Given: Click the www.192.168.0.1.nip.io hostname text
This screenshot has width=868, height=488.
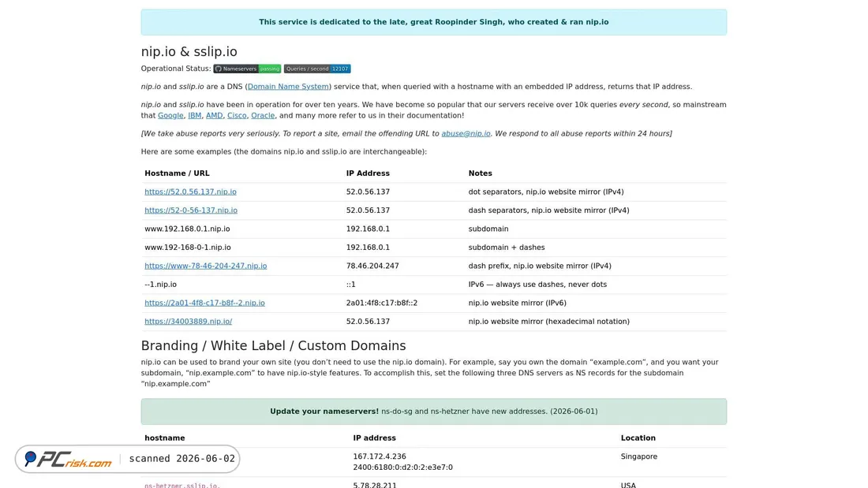Looking at the screenshot, I should click(x=187, y=229).
